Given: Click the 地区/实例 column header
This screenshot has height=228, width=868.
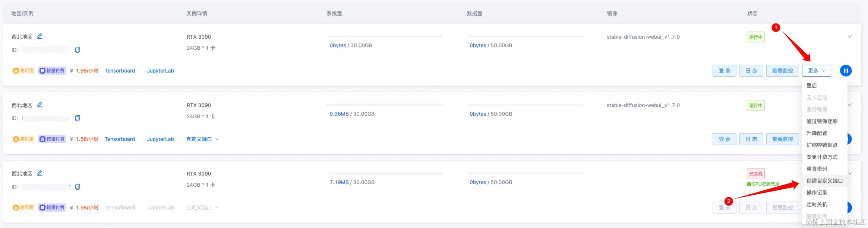Looking at the screenshot, I should (22, 13).
